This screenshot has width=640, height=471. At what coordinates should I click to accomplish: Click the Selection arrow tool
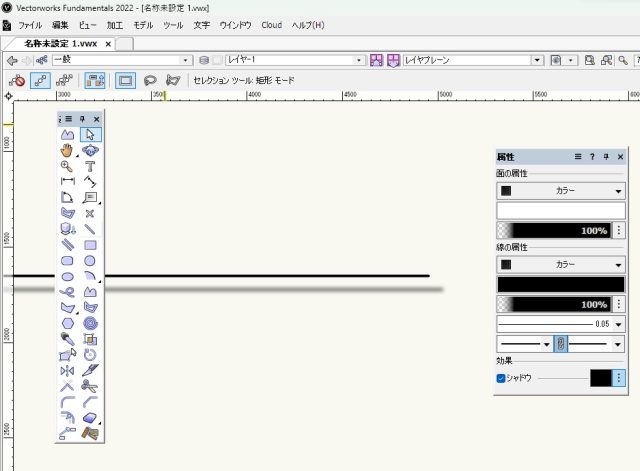point(90,134)
